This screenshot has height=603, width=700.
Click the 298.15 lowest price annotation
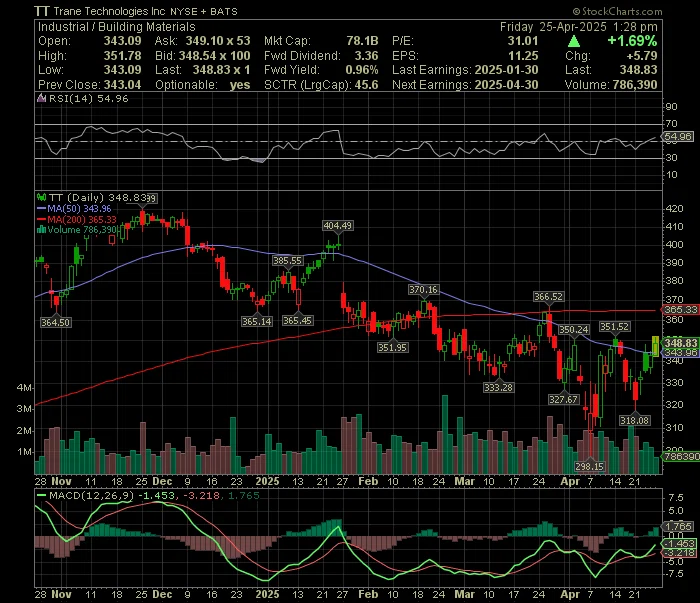pos(590,466)
